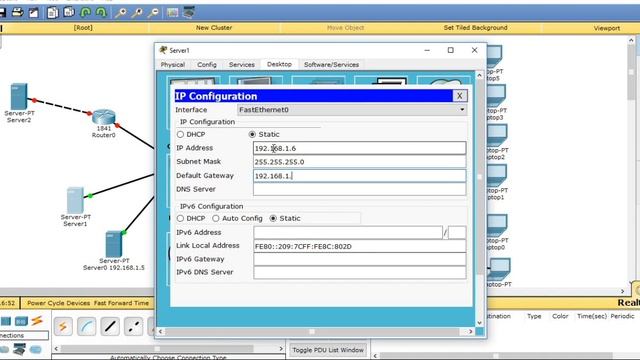Click into the IPv6 Address field

tap(348, 233)
